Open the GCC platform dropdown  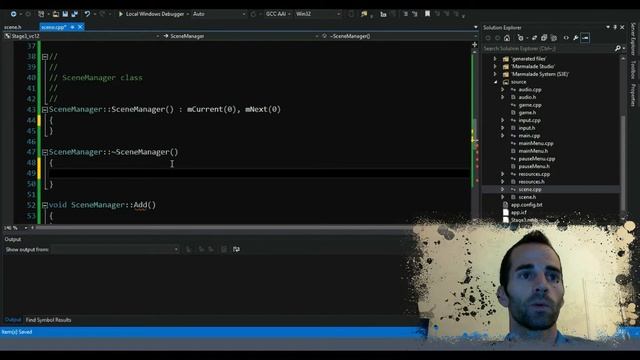pyautogui.click(x=278, y=14)
